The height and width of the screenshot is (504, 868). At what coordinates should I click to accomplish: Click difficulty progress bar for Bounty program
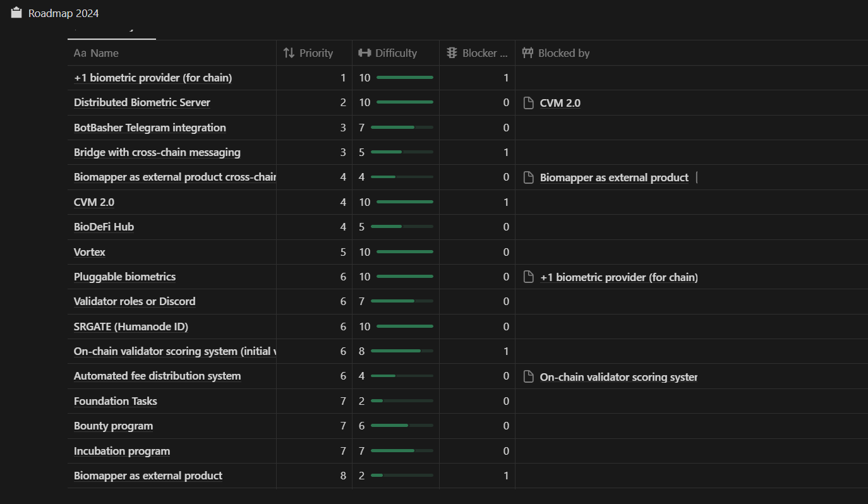coord(402,426)
